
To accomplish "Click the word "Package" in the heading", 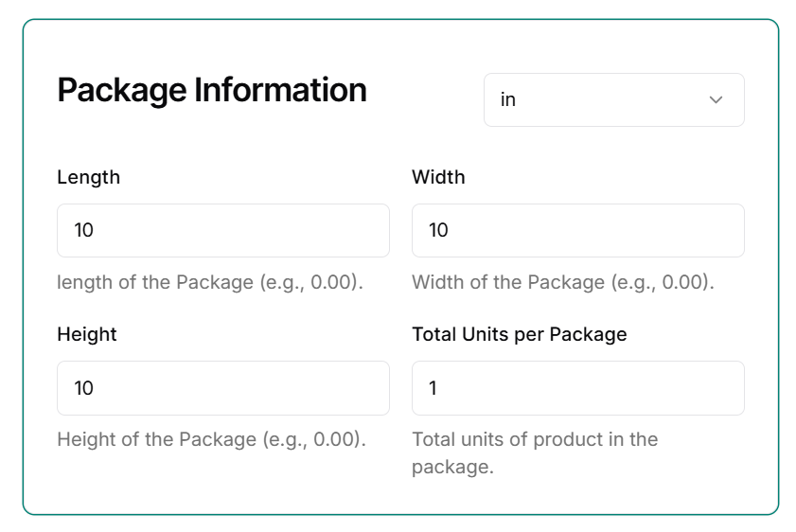I will click(122, 91).
